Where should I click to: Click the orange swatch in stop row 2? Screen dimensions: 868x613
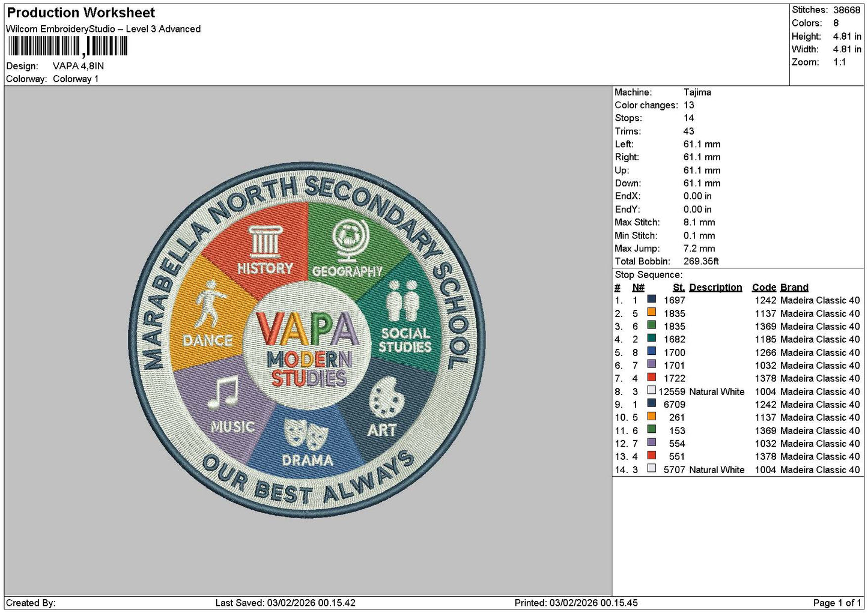651,312
